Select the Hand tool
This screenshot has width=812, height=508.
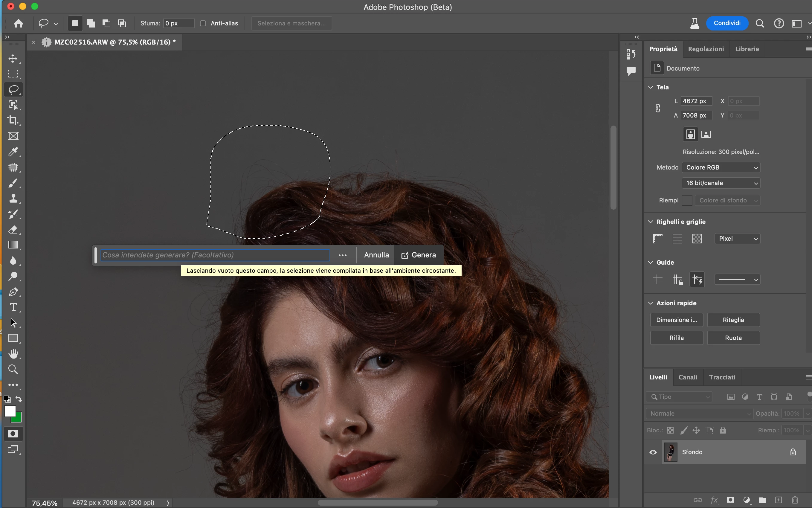click(x=13, y=354)
